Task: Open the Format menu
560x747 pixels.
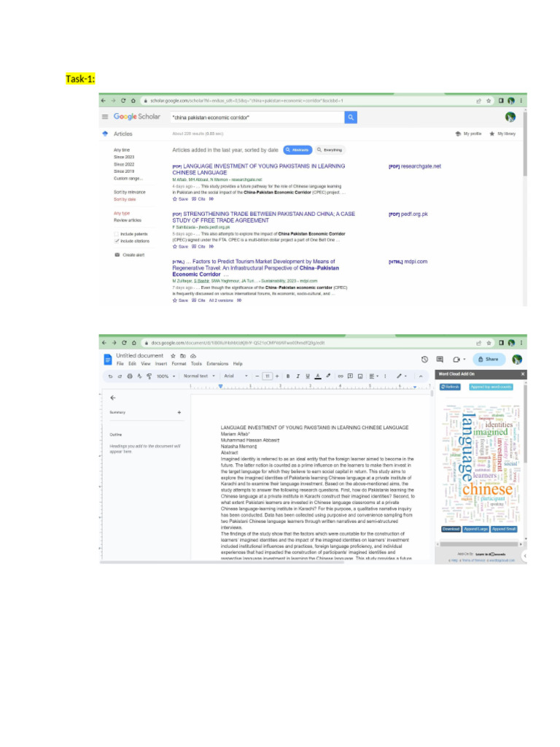Action: (179, 363)
